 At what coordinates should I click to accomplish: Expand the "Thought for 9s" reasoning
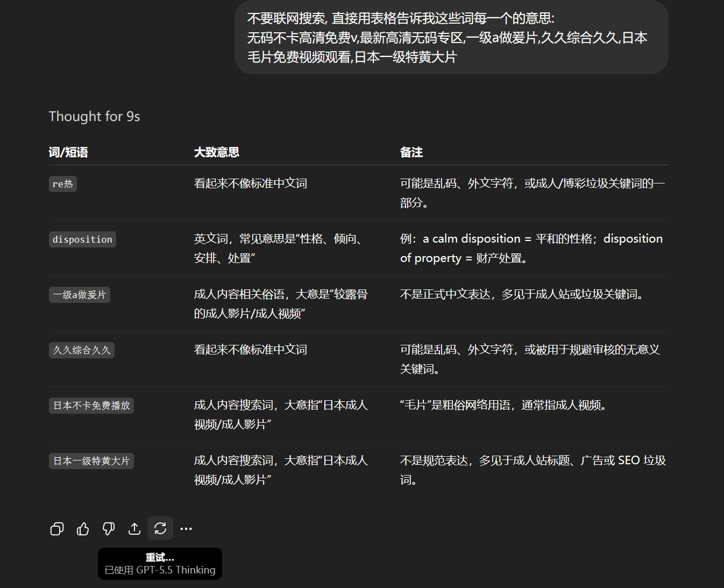pyautogui.click(x=94, y=116)
